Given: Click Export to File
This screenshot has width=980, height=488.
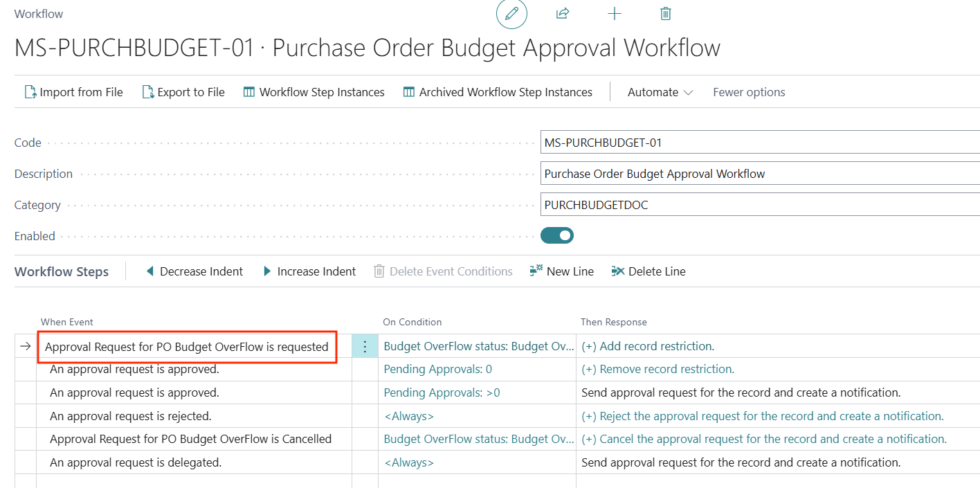Looking at the screenshot, I should [x=183, y=92].
